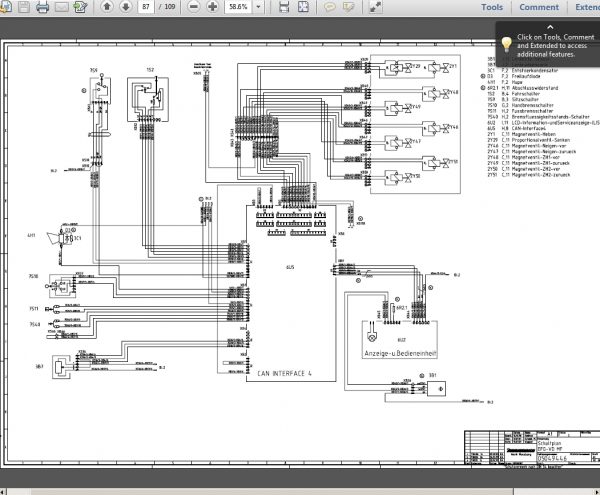Click the 'Hupe' legend entry
600x495 pixels.
click(x=517, y=82)
